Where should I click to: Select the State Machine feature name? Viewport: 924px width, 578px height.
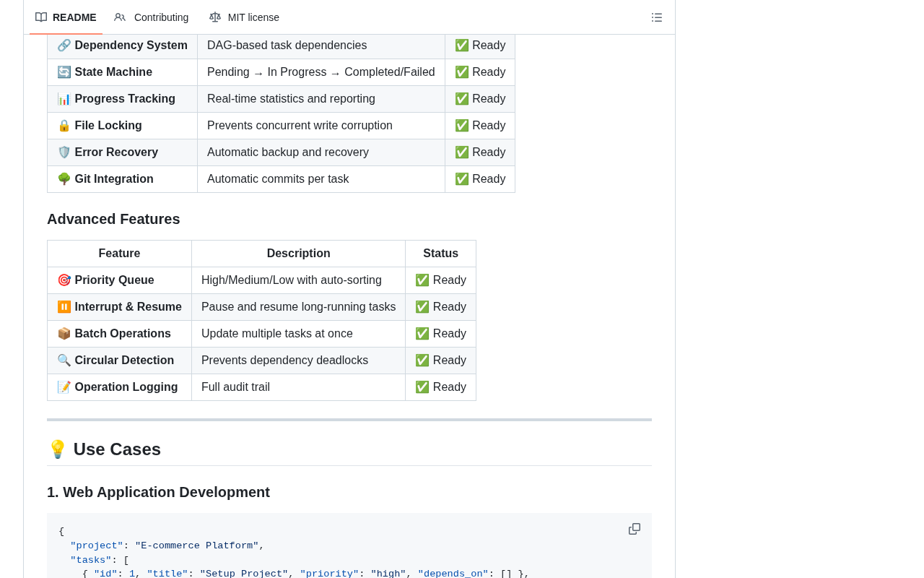(113, 72)
